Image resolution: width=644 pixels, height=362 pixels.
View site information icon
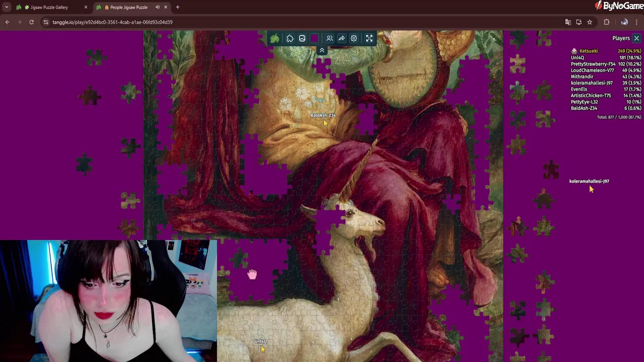pyautogui.click(x=46, y=22)
